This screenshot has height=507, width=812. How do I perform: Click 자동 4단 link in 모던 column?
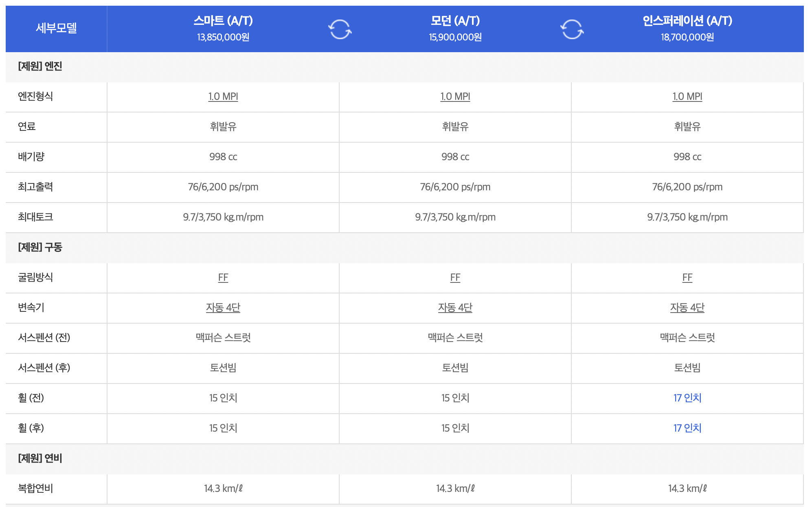point(455,308)
